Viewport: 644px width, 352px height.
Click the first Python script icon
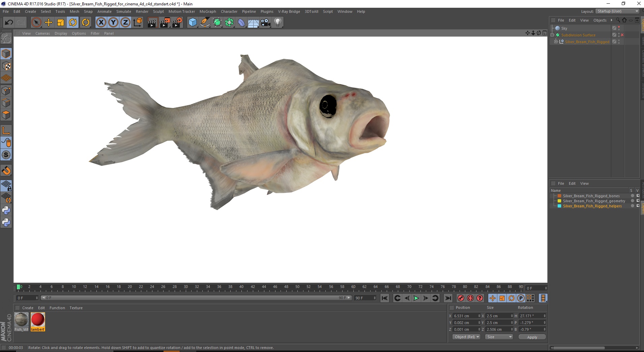(6, 210)
